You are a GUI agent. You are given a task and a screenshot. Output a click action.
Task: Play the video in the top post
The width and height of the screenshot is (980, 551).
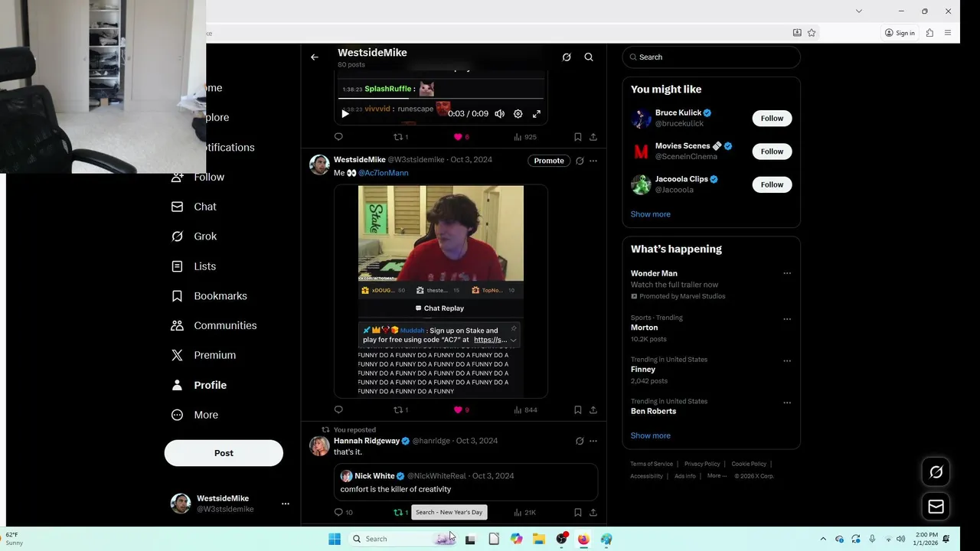345,114
